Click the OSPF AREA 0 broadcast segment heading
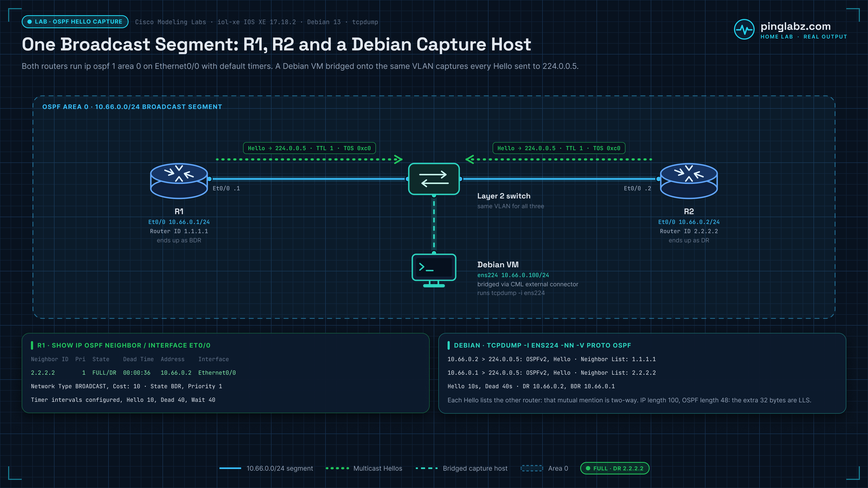The height and width of the screenshot is (488, 868). (x=132, y=107)
